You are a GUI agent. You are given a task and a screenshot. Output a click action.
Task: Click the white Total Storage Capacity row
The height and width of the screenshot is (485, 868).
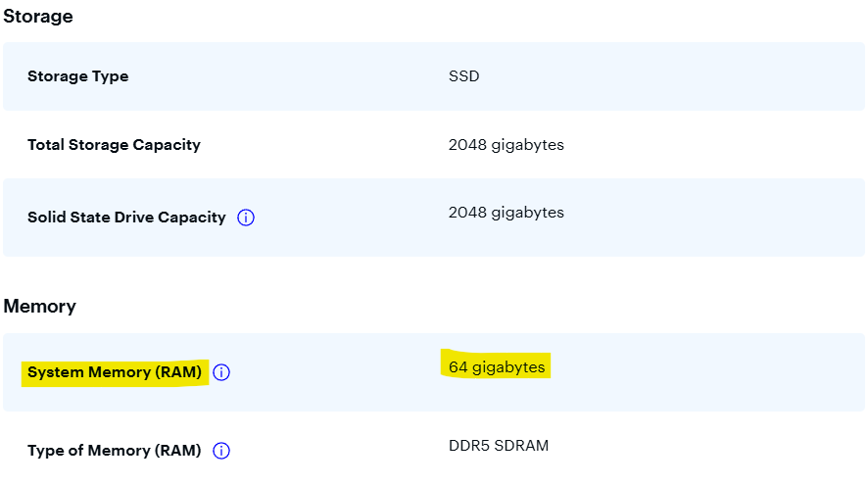coord(686,145)
